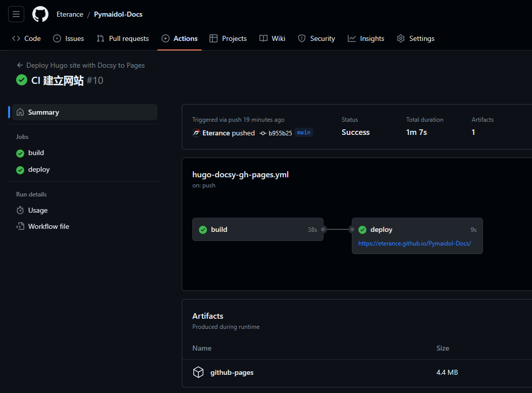Go back to Deploy Hugo site with Docsy workflow
Screen dimensions: 532x393
(85, 65)
